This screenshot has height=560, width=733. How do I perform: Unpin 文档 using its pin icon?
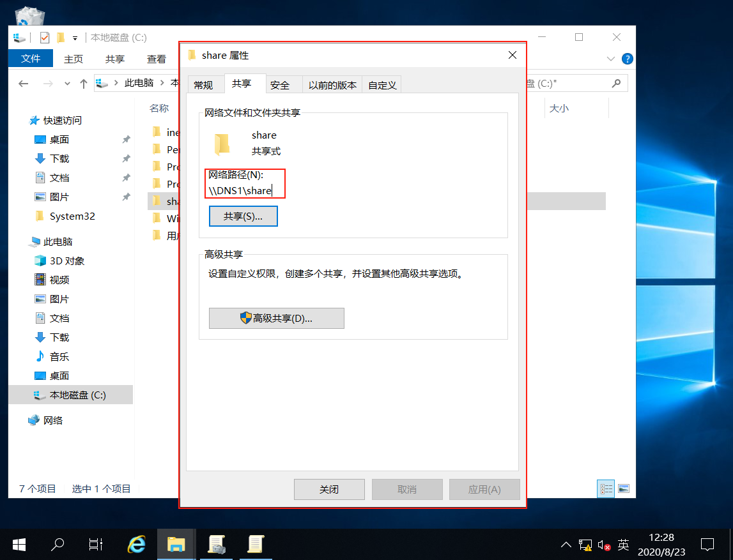pos(125,178)
